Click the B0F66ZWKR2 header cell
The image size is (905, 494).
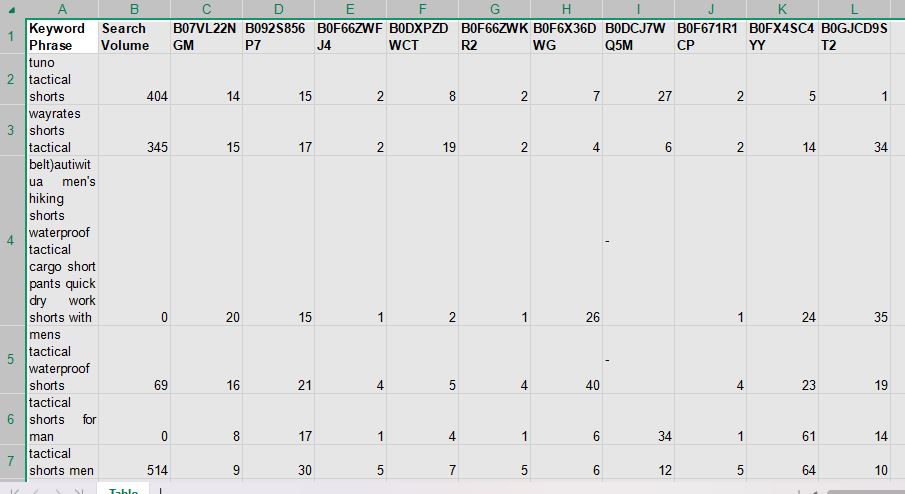[x=494, y=36]
